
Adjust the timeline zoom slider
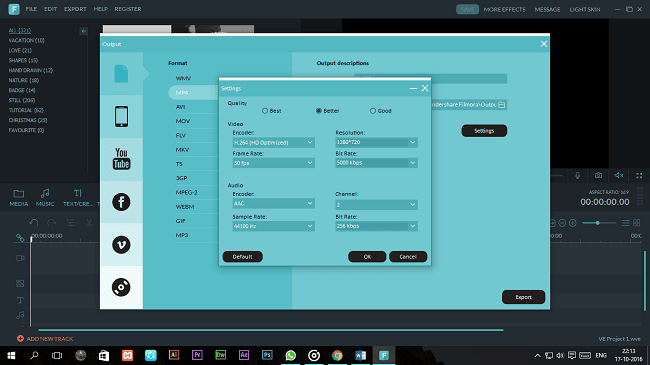(598, 223)
